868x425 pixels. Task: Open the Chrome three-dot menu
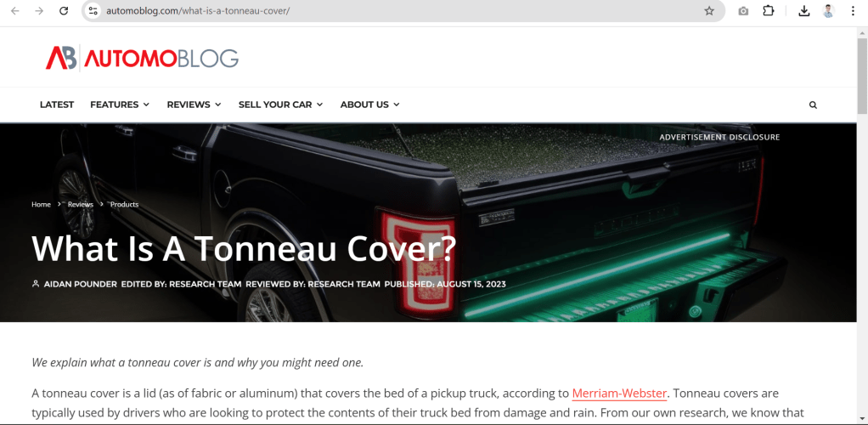click(x=853, y=11)
